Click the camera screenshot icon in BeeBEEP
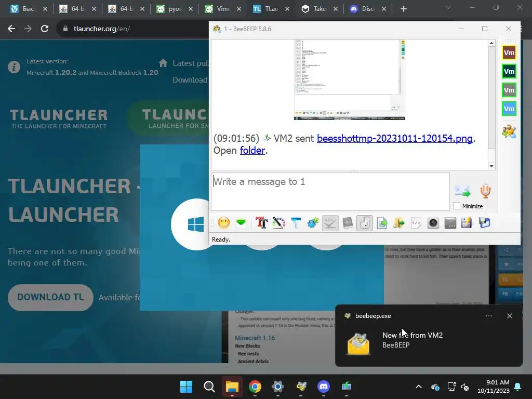 coord(433,223)
